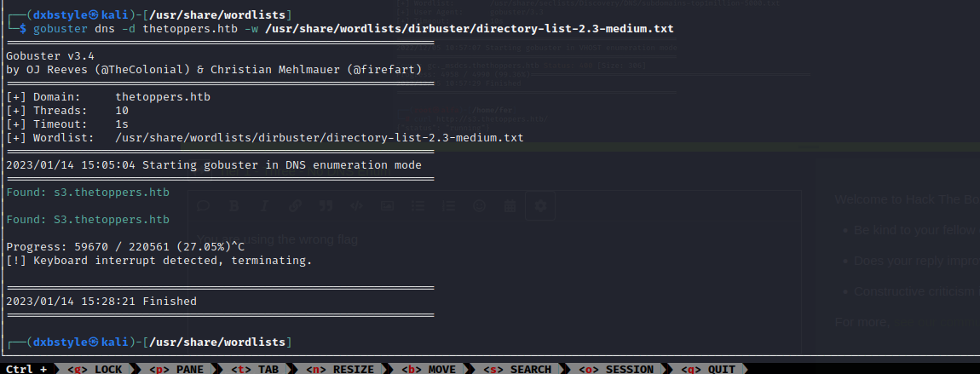This screenshot has width=980, height=374.
Task: Click the image upload icon in background editor
Action: (x=388, y=206)
